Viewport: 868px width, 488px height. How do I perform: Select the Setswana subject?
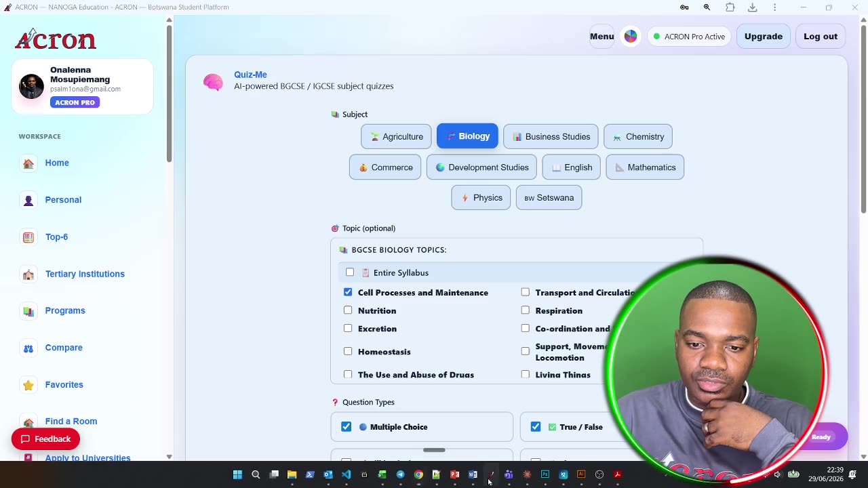(549, 198)
